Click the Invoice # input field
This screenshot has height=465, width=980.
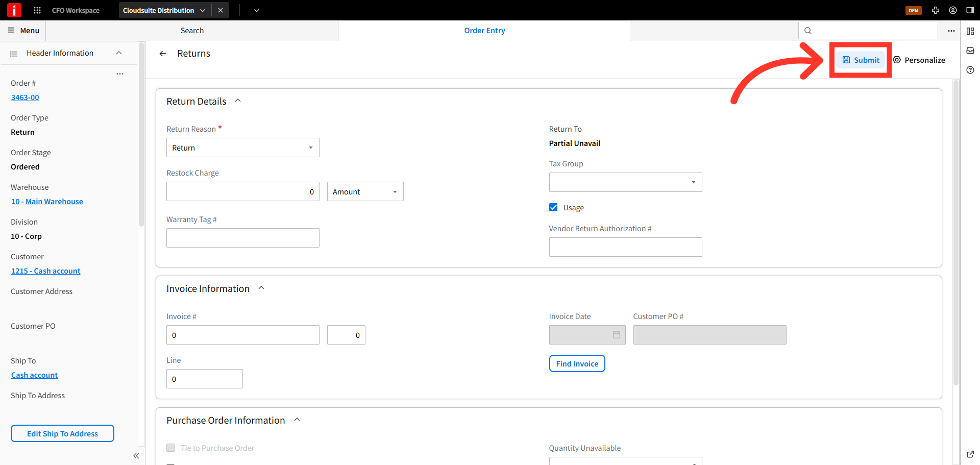click(x=243, y=335)
